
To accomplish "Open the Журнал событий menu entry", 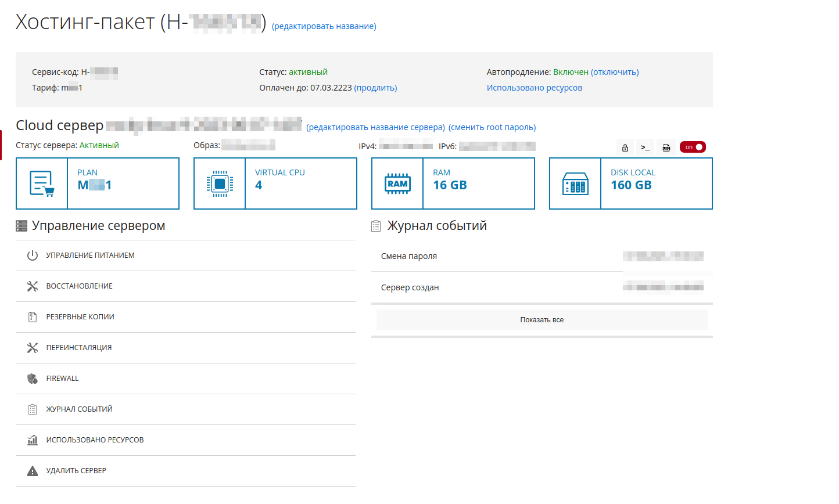I will tap(185, 409).
